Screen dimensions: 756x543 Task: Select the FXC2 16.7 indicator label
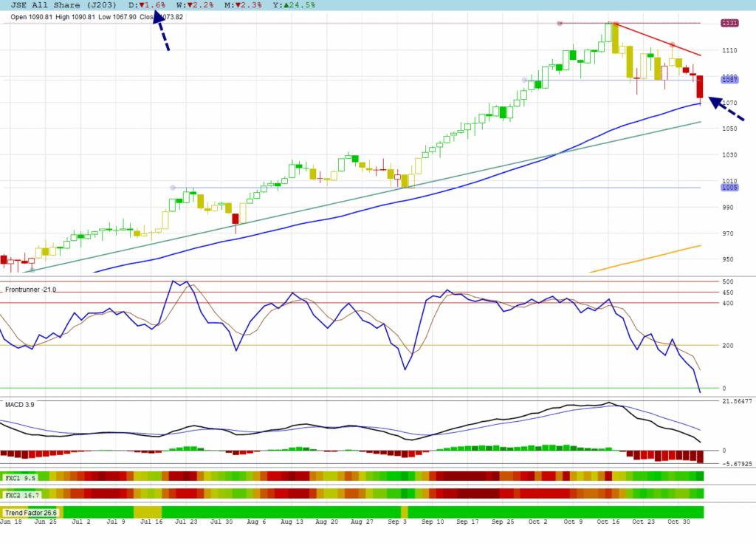coord(23,494)
